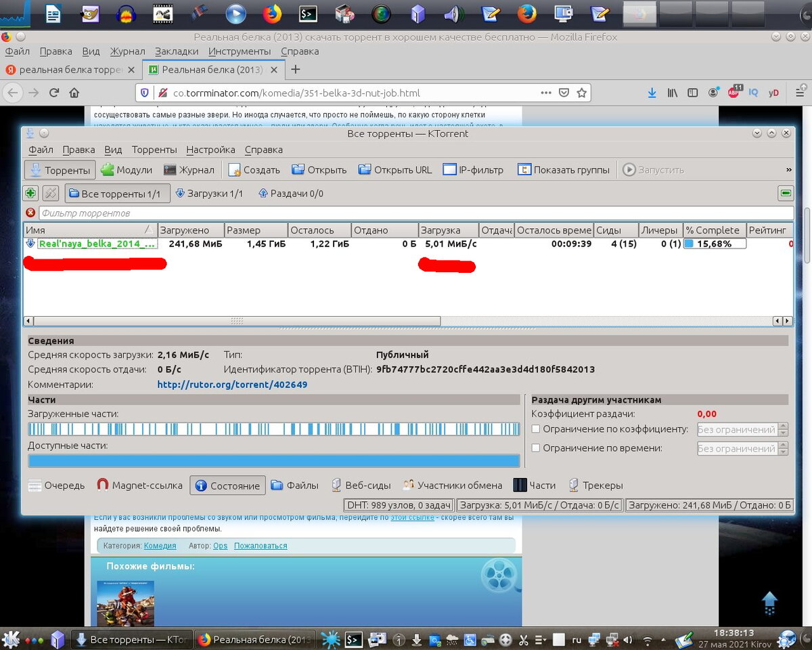This screenshot has height=650, width=812.
Task: Click the Открыть URL toolbar button
Action: (x=395, y=170)
